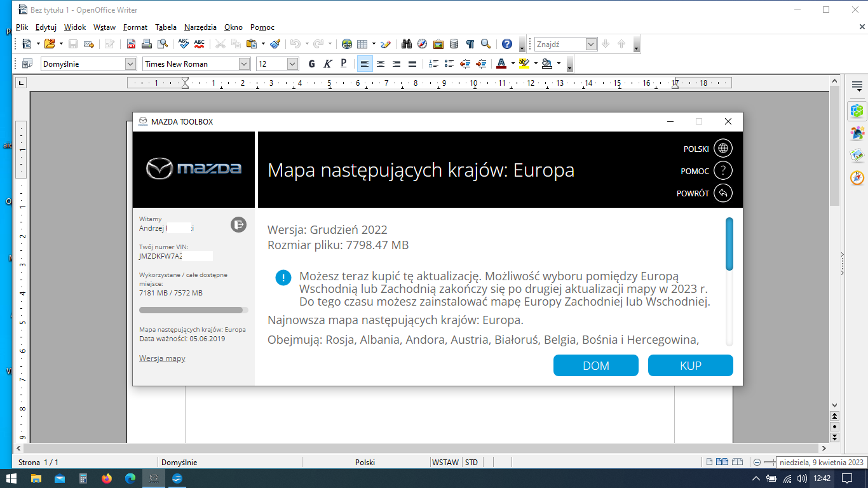868x488 pixels.
Task: Open the font size dropdown
Action: [292, 64]
